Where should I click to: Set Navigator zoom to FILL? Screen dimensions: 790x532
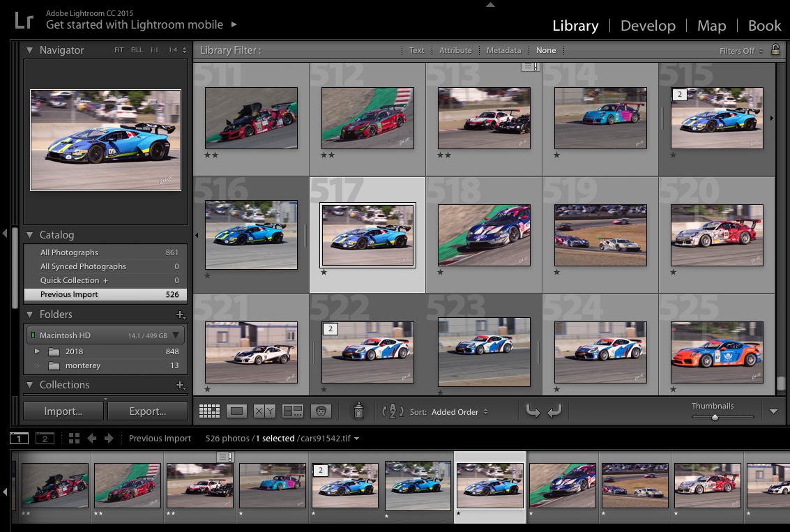tap(137, 50)
